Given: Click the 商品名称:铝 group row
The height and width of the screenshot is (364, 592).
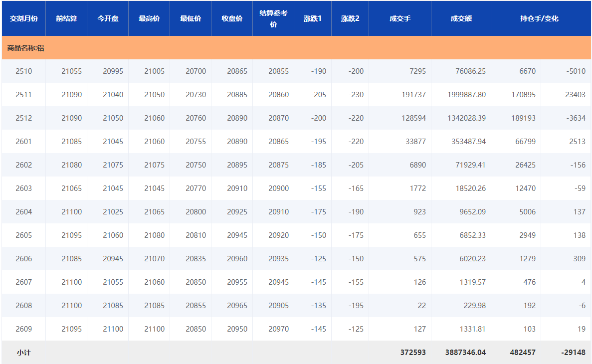Looking at the screenshot, I should point(25,48).
